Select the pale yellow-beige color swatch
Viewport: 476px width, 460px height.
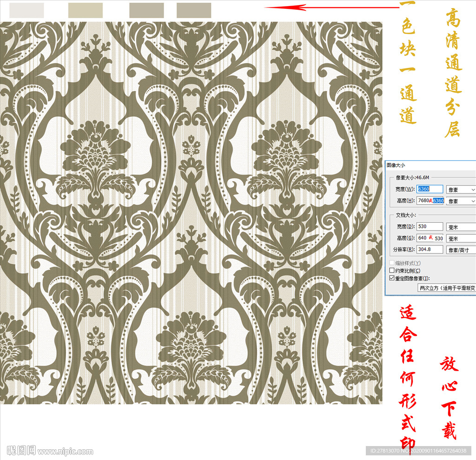pyautogui.click(x=86, y=10)
